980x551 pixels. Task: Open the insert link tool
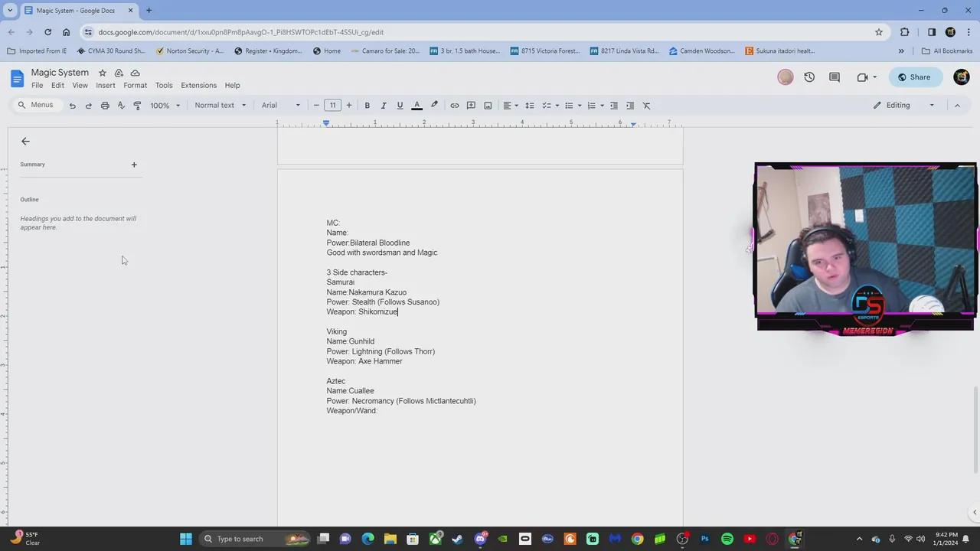tap(453, 105)
